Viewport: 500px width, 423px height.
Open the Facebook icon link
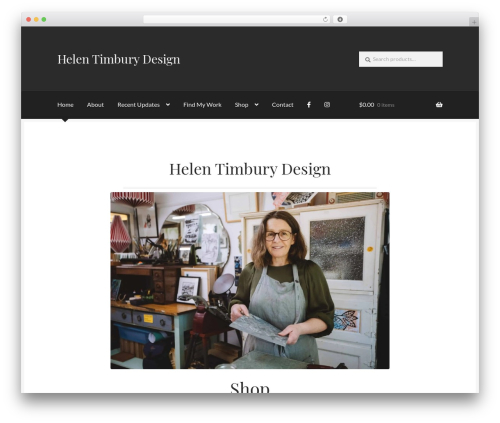pos(309,105)
